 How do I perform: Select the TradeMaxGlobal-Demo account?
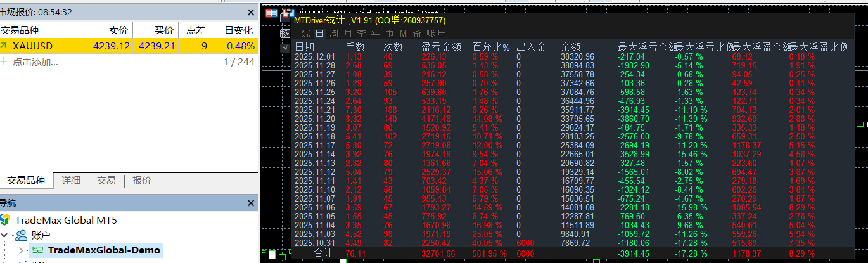[x=104, y=250]
